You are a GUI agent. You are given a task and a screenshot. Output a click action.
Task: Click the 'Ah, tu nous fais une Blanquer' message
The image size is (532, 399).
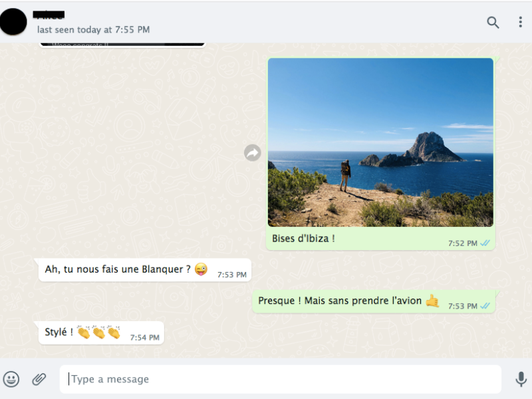point(145,270)
